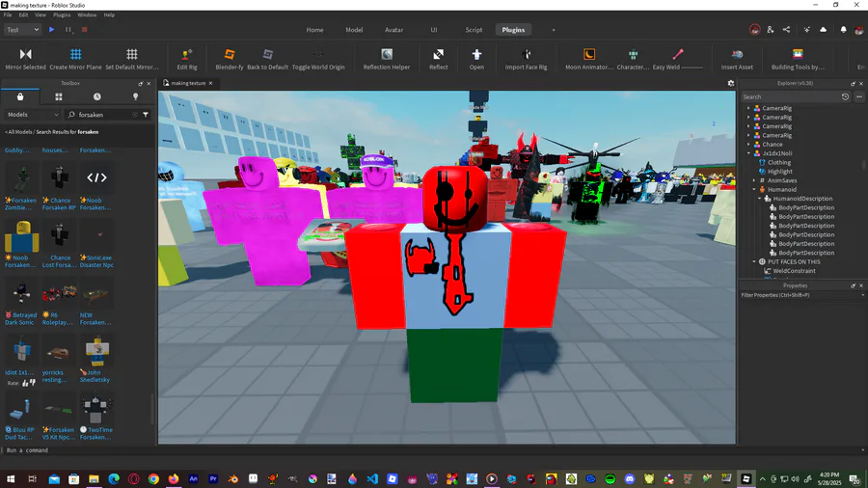Click the Pause playtest button
This screenshot has width=868, height=488.
pyautogui.click(x=68, y=30)
